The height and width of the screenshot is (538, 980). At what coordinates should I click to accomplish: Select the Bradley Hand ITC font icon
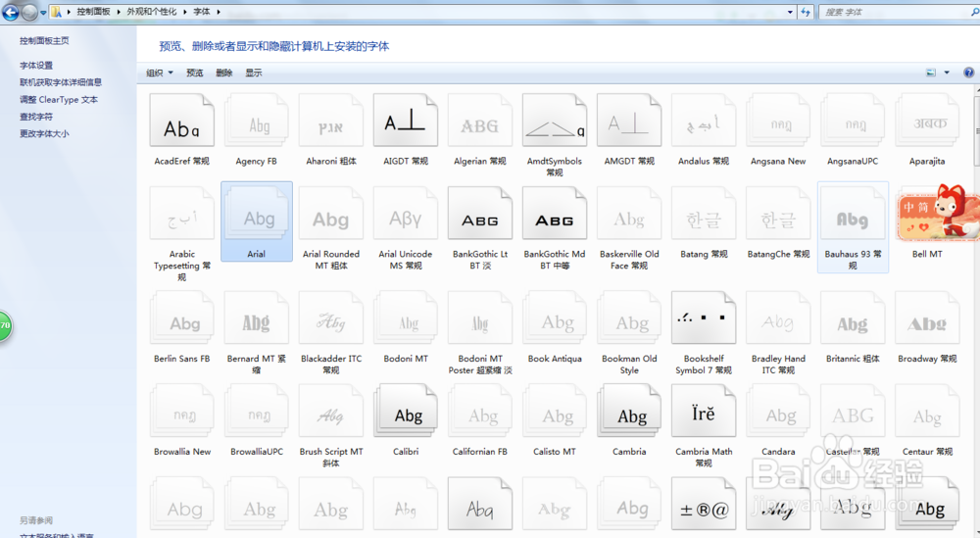pos(778,318)
